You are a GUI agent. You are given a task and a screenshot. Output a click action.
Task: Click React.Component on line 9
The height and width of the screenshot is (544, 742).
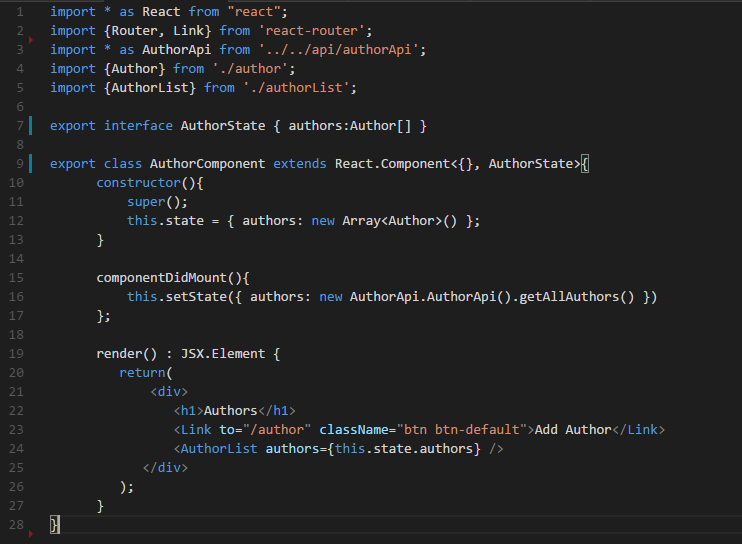click(x=392, y=164)
